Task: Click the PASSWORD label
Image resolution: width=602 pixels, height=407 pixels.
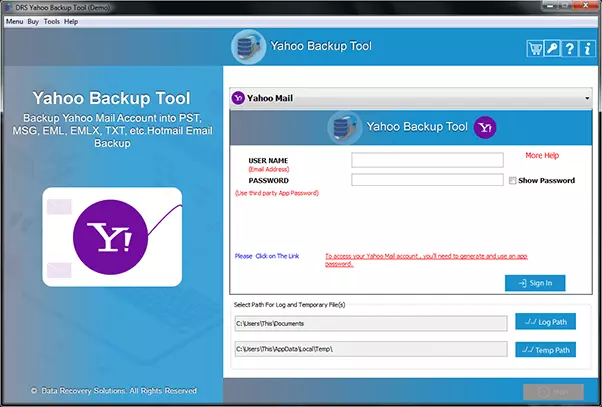Action: (268, 180)
